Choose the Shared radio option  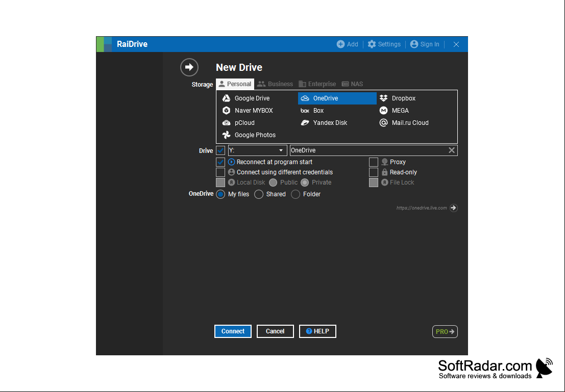(x=259, y=194)
